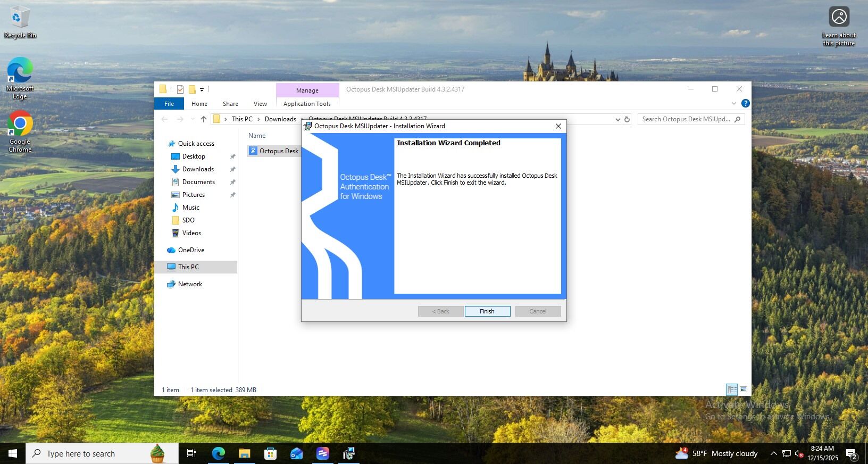Click the File Explorer Help question mark icon
This screenshot has height=464, width=868.
(746, 103)
